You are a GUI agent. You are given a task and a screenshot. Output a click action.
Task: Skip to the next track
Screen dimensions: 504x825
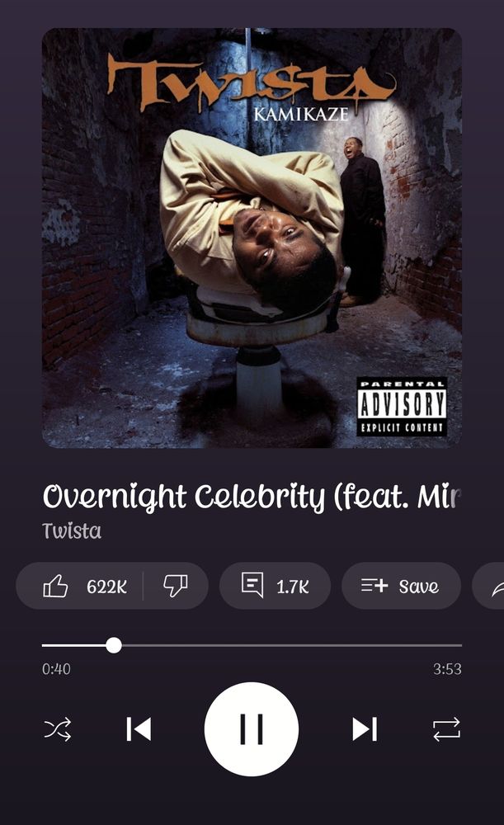[x=365, y=729]
